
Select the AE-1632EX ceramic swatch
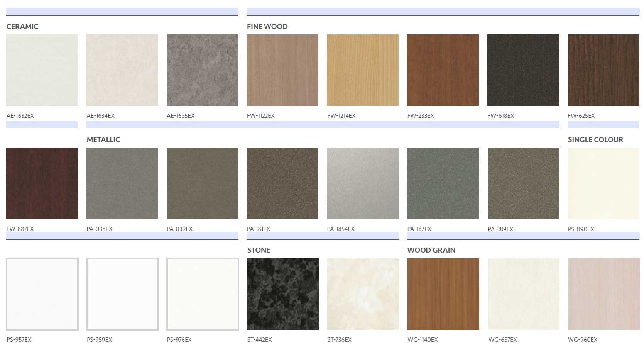coord(42,70)
